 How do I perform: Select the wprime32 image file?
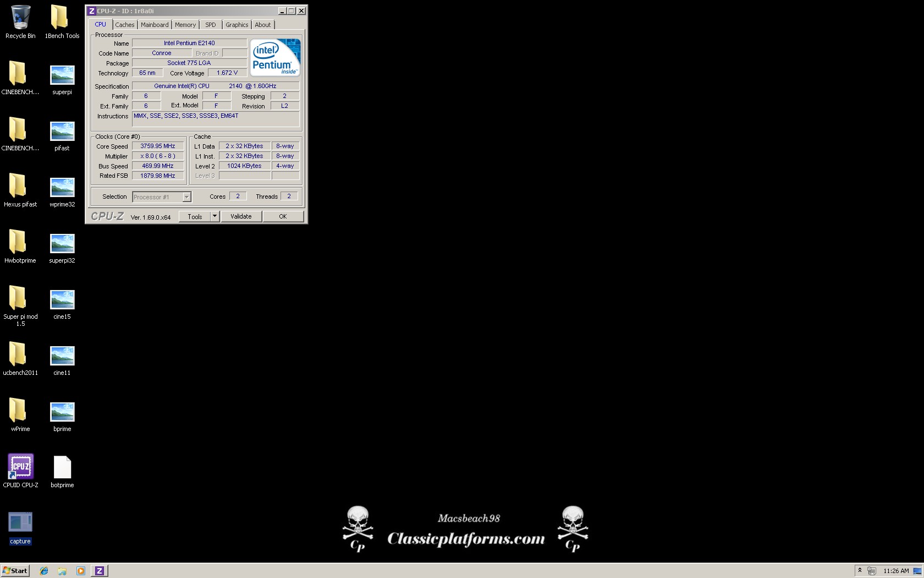coord(62,192)
